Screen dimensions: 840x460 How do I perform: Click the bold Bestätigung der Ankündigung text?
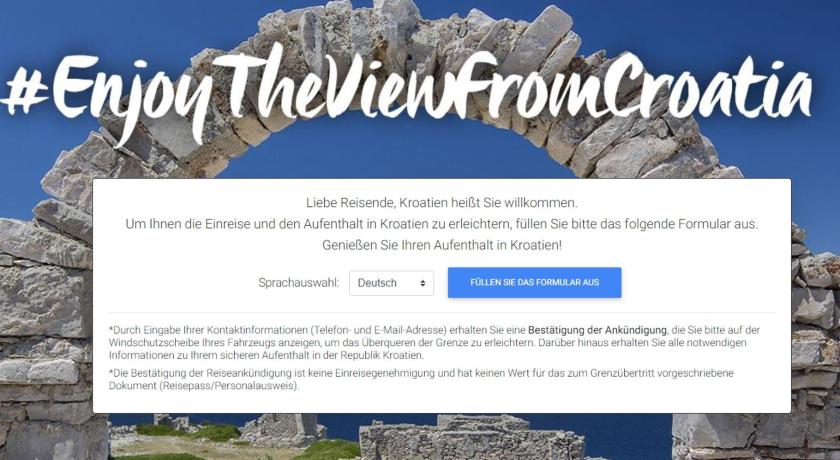point(597,330)
